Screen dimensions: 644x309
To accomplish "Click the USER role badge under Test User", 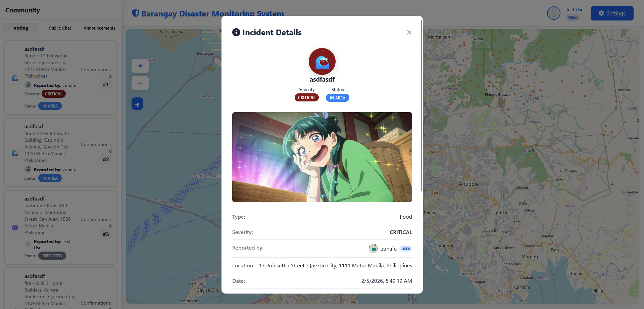I will [573, 17].
